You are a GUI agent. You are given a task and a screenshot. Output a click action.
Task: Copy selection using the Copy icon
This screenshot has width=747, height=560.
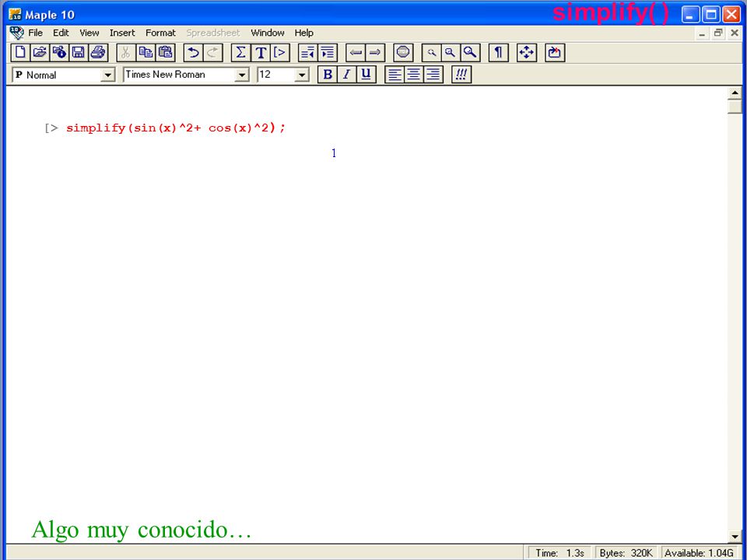[146, 52]
